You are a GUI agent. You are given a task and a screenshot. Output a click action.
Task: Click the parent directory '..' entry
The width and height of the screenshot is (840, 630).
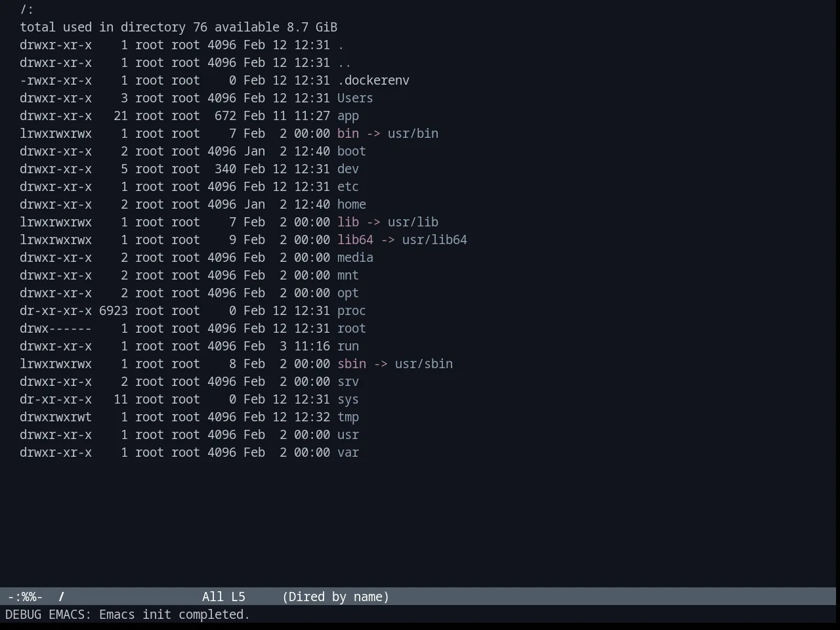tap(344, 62)
